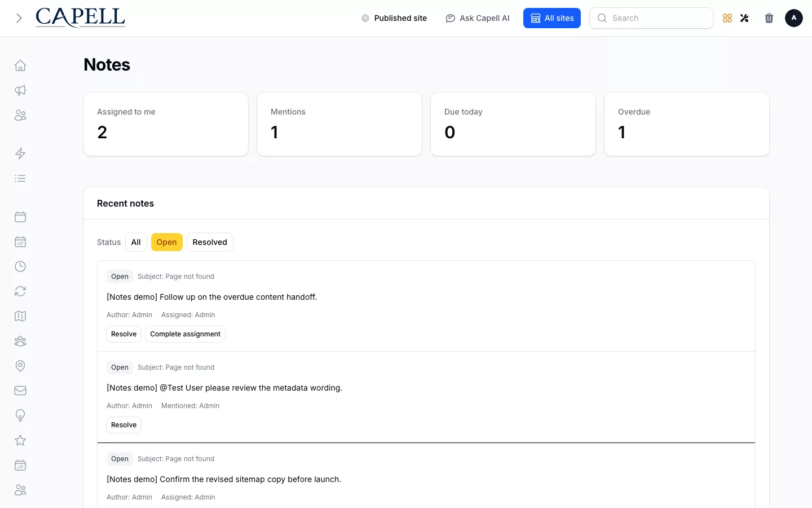Select the three-person group sidebar icon
This screenshot has width=812, height=508.
(x=20, y=341)
